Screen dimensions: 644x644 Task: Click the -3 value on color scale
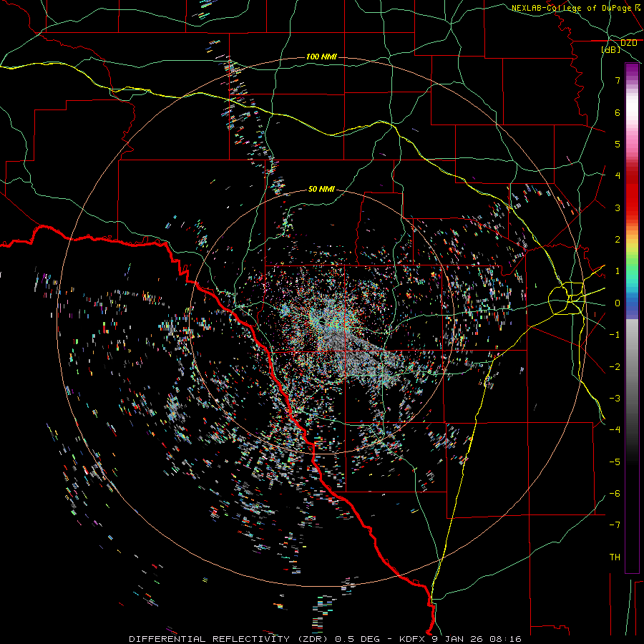[x=615, y=399]
